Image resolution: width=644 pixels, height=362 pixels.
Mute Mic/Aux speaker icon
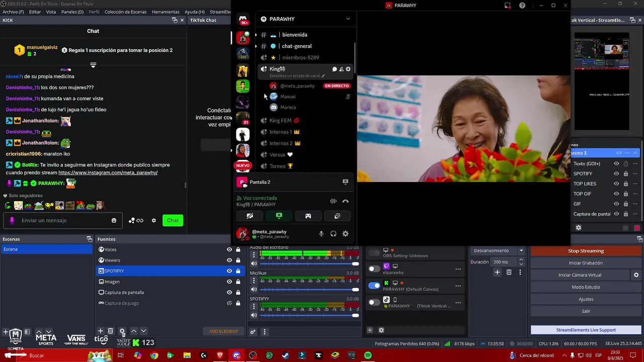254,289
